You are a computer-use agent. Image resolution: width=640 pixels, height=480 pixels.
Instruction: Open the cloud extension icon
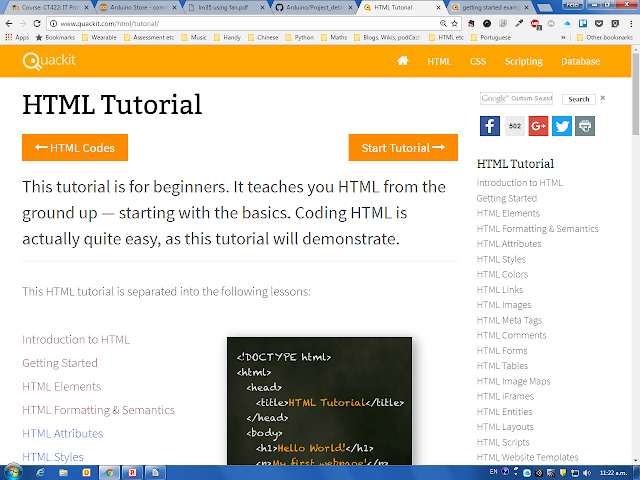567,24
